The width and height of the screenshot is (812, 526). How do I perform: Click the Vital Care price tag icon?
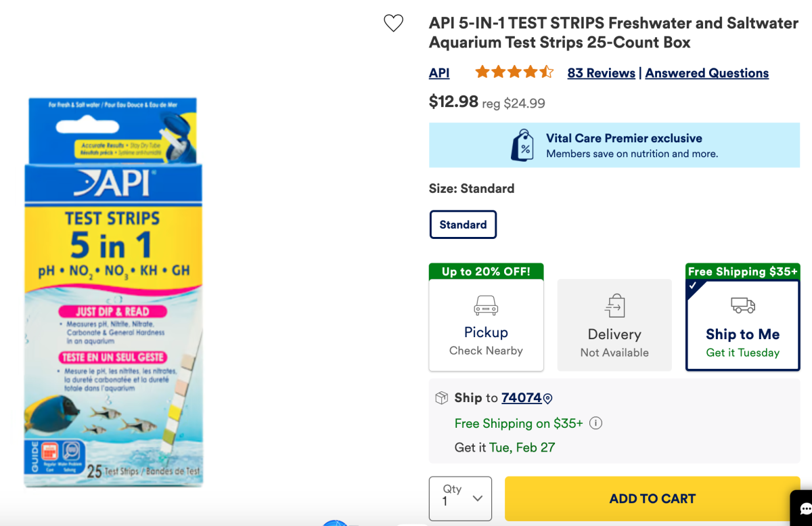click(522, 145)
